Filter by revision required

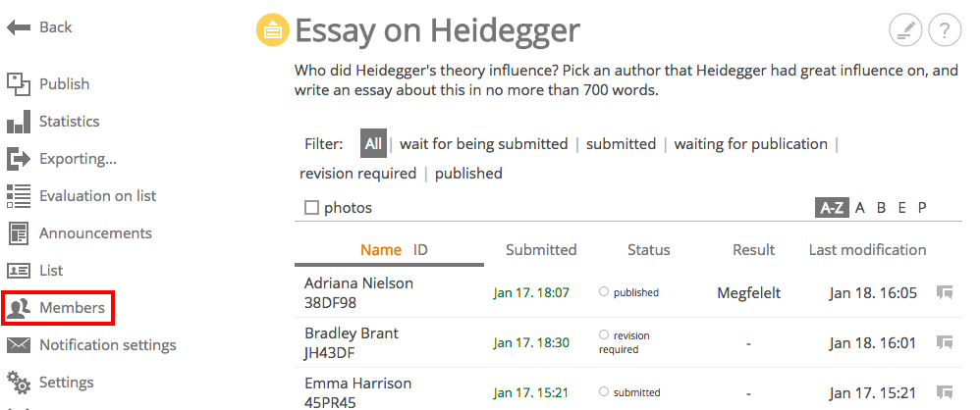point(358,174)
